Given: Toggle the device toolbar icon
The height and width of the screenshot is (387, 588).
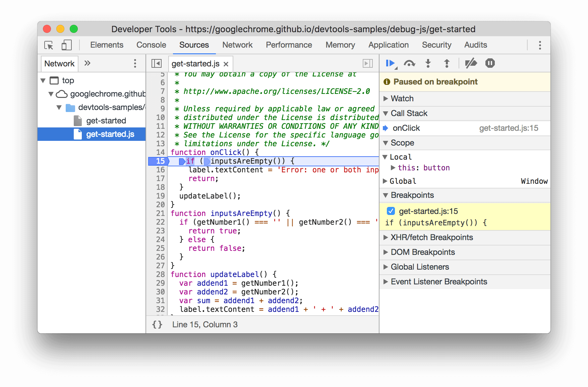Looking at the screenshot, I should (66, 45).
